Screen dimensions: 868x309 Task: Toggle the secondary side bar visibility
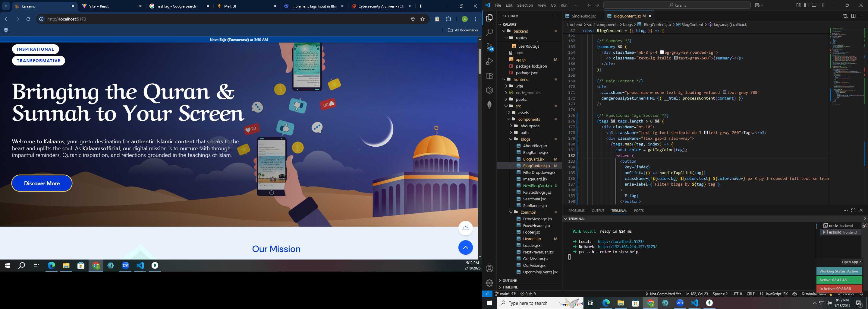point(822,5)
